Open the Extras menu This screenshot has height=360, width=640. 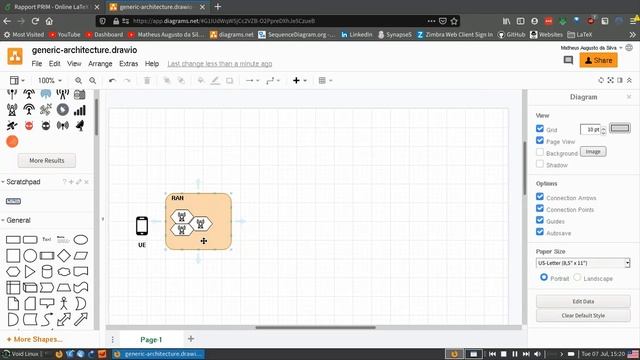click(129, 64)
